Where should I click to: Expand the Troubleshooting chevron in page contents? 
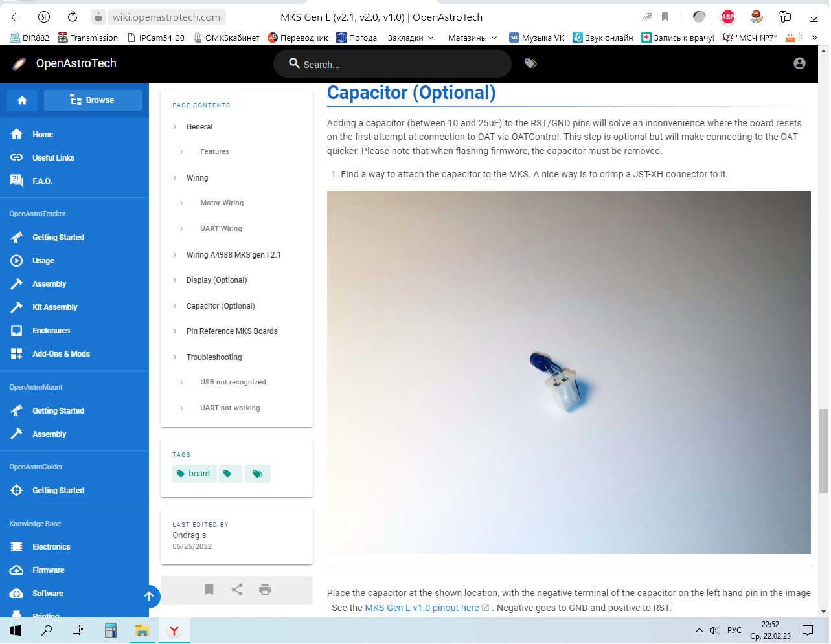point(175,357)
